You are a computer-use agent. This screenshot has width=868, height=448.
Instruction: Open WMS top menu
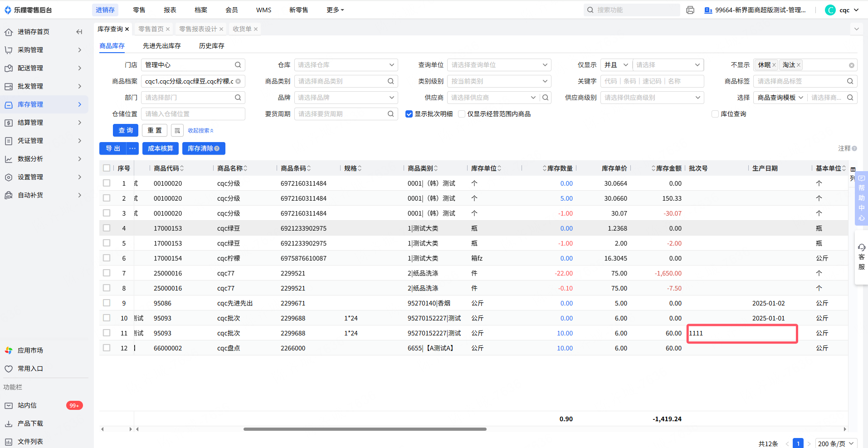point(263,10)
